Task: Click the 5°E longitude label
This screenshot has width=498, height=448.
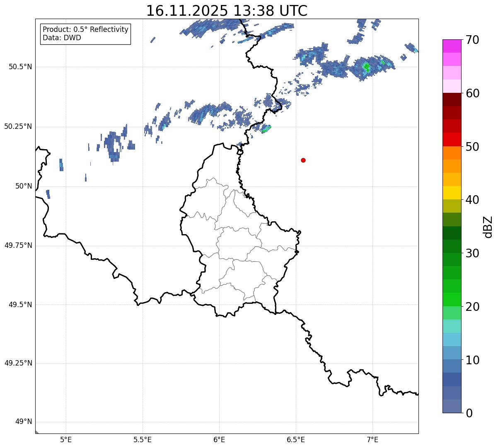Action: 66,440
